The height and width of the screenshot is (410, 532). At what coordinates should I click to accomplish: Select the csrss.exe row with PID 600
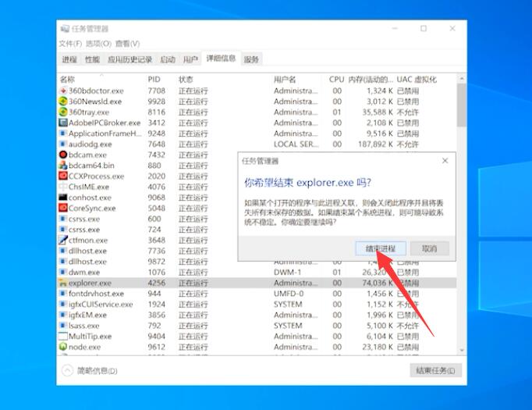click(148, 219)
